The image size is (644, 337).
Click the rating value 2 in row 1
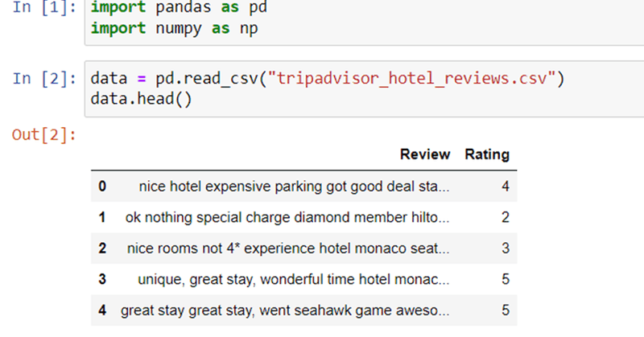(x=506, y=217)
